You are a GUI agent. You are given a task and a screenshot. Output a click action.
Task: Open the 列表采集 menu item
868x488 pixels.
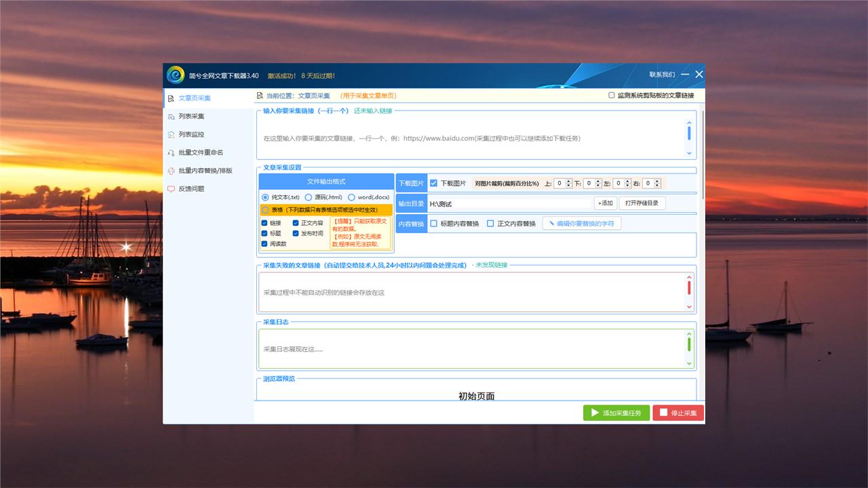click(x=191, y=117)
